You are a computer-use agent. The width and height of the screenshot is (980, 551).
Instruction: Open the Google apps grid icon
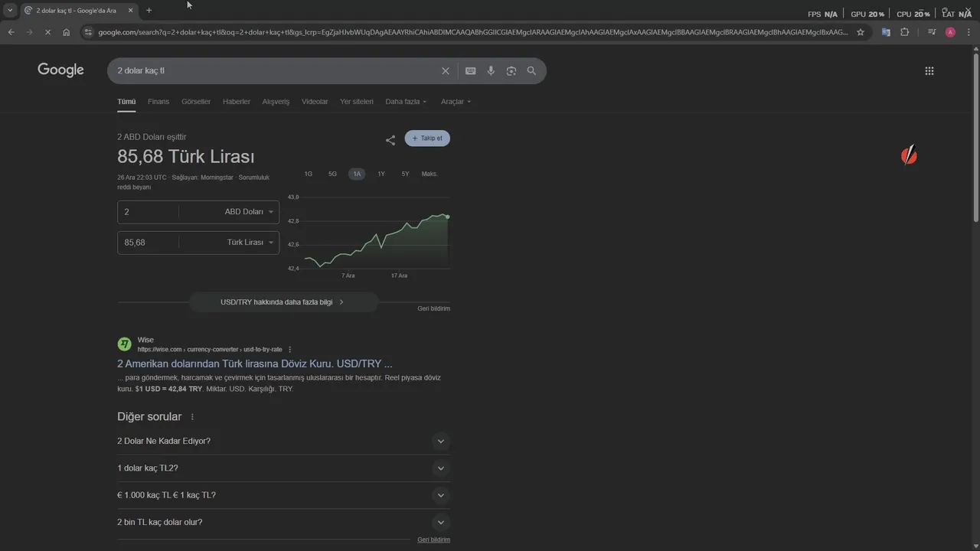pos(929,70)
